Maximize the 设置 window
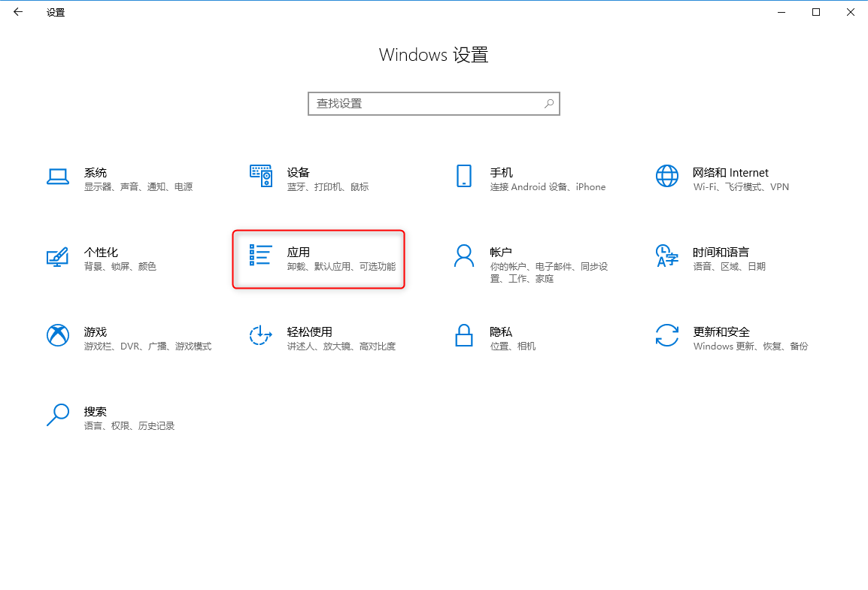This screenshot has width=868, height=590. point(816,12)
